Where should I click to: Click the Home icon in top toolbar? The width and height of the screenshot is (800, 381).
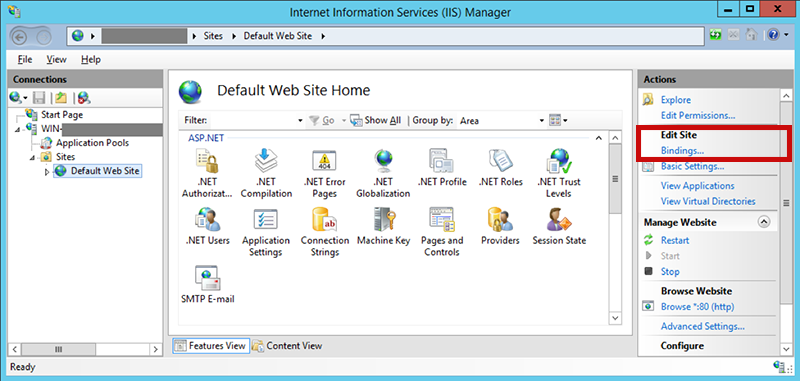coord(751,35)
